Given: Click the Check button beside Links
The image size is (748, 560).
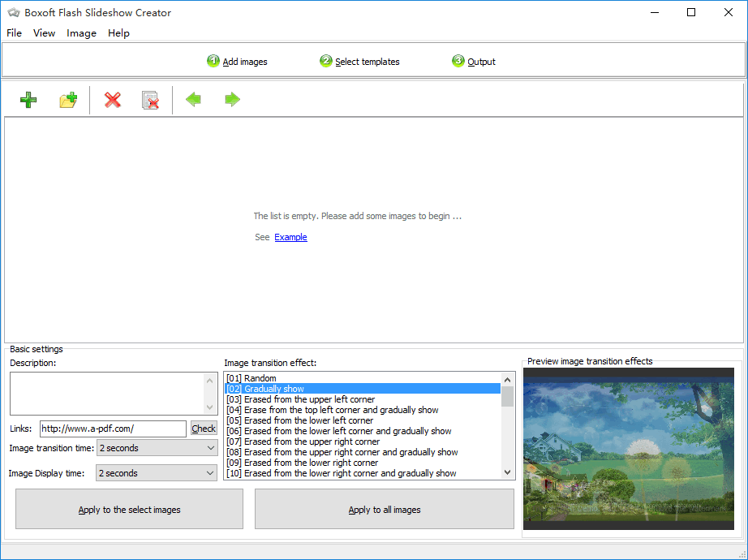Looking at the screenshot, I should point(204,429).
